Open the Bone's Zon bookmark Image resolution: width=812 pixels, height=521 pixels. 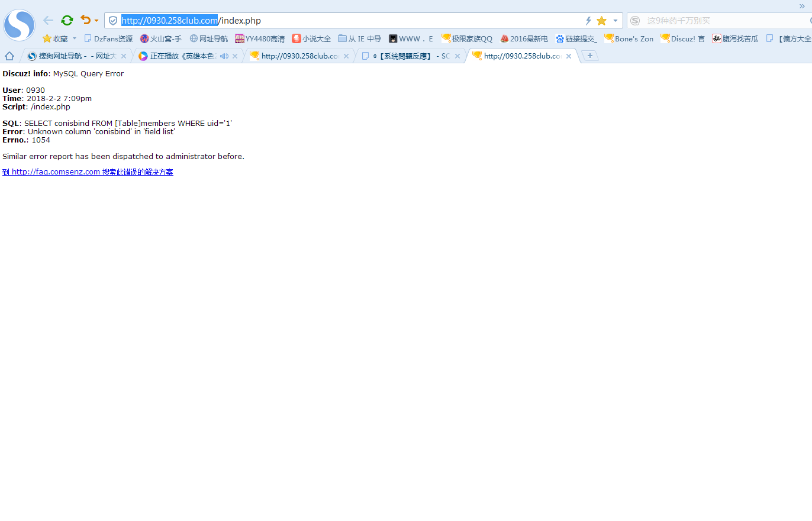(629, 38)
